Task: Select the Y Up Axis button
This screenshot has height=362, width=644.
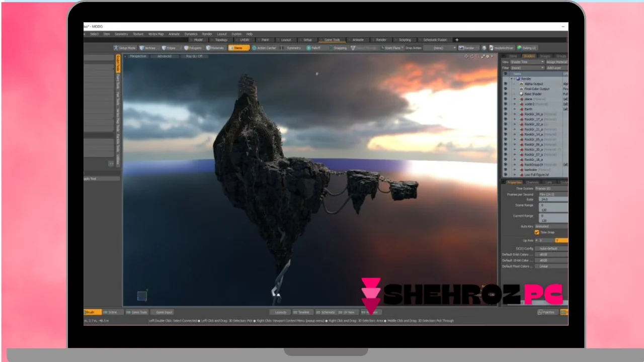Action: (x=561, y=241)
